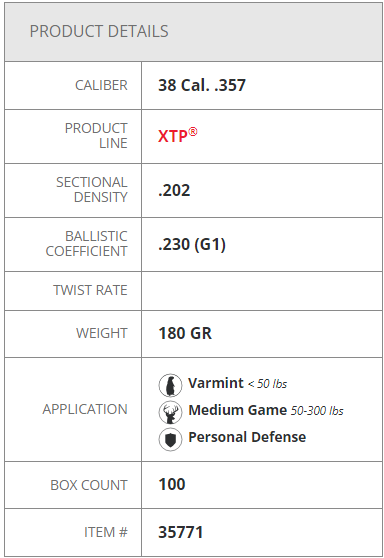Click the Product Details header
This screenshot has height=558, width=384.
(99, 31)
